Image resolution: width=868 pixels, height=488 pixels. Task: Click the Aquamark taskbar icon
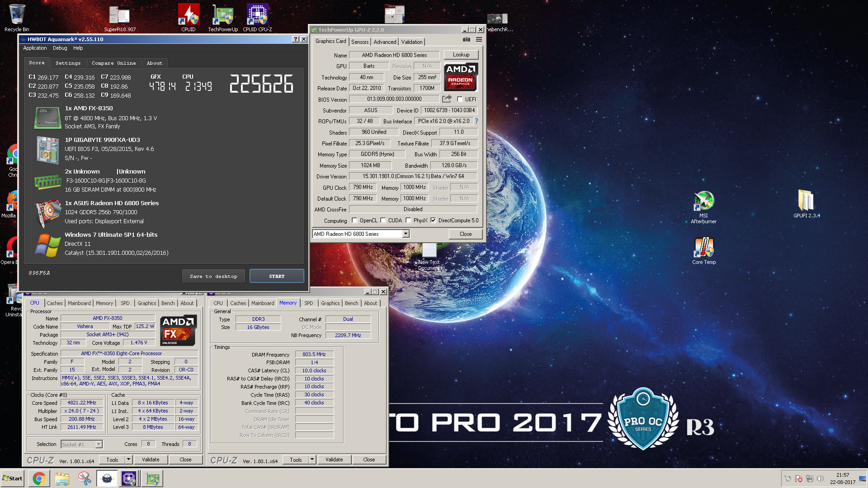[x=107, y=479]
